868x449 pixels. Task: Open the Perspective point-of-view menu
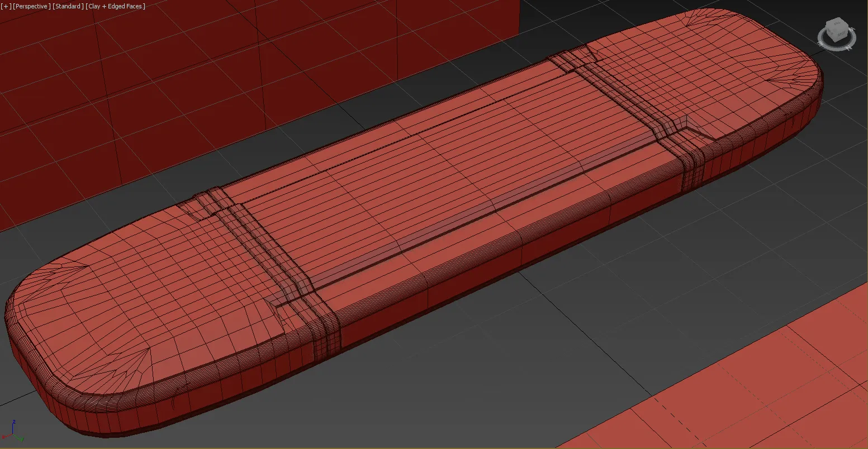32,6
